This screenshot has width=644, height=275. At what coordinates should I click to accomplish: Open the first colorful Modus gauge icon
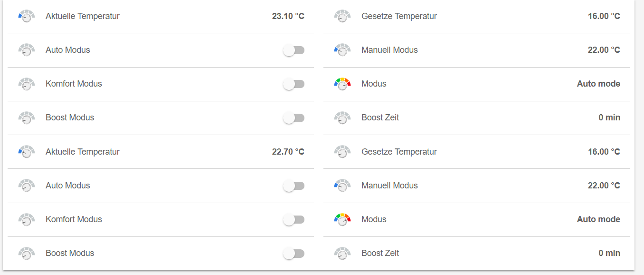click(x=342, y=84)
